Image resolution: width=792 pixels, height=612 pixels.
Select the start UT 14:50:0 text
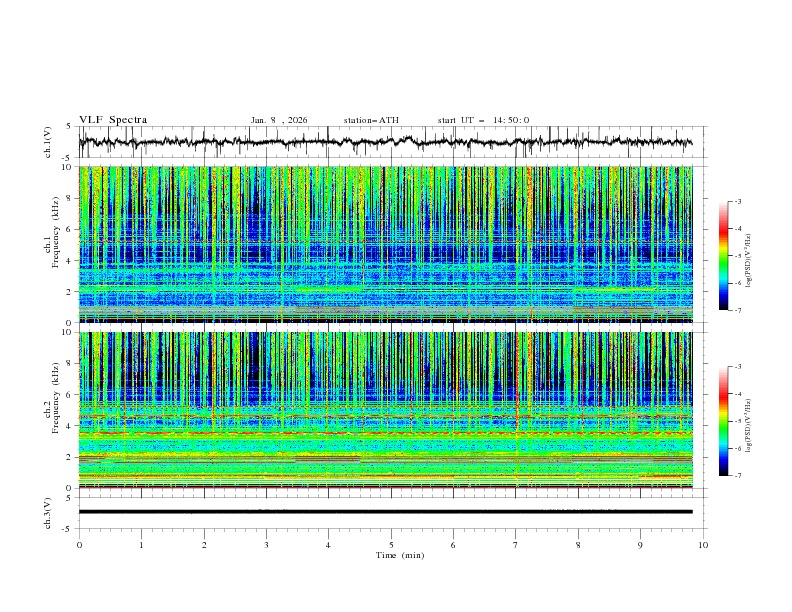pyautogui.click(x=483, y=120)
